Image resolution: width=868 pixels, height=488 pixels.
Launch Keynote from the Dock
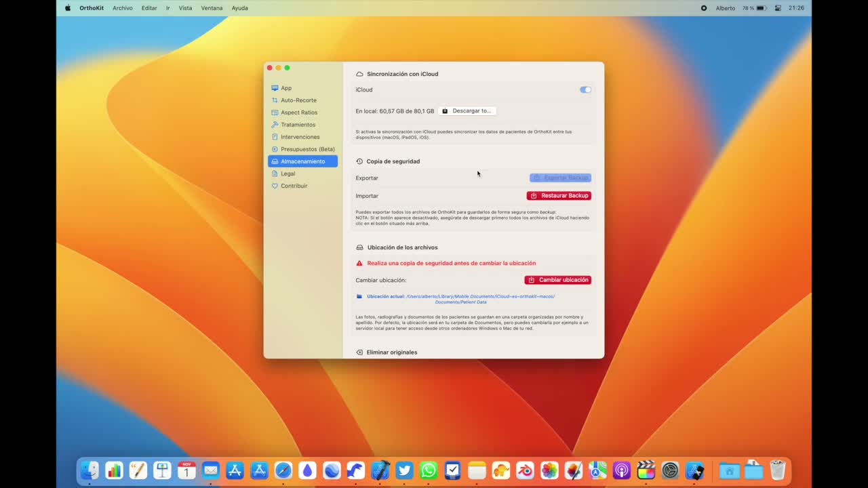click(162, 470)
